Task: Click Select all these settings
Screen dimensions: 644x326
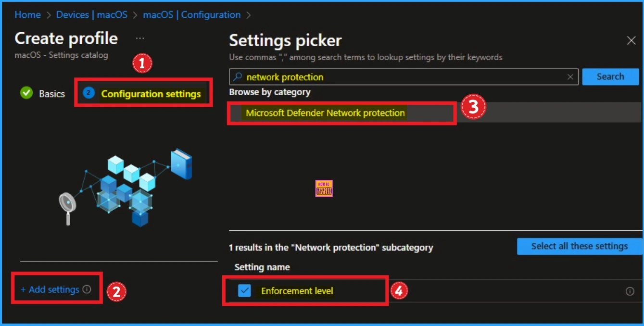Action: 579,246
